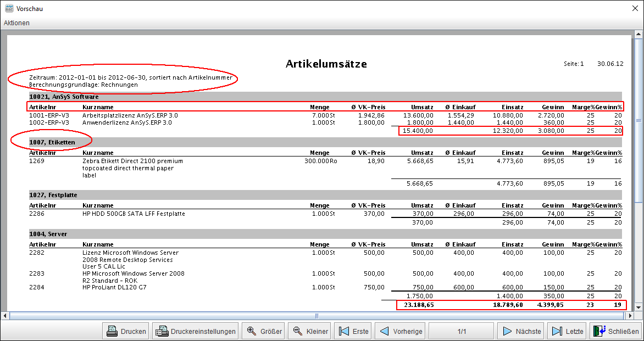The width and height of the screenshot is (644, 341).
Task: Open Druckereinstellungen printer settings
Action: point(196,331)
